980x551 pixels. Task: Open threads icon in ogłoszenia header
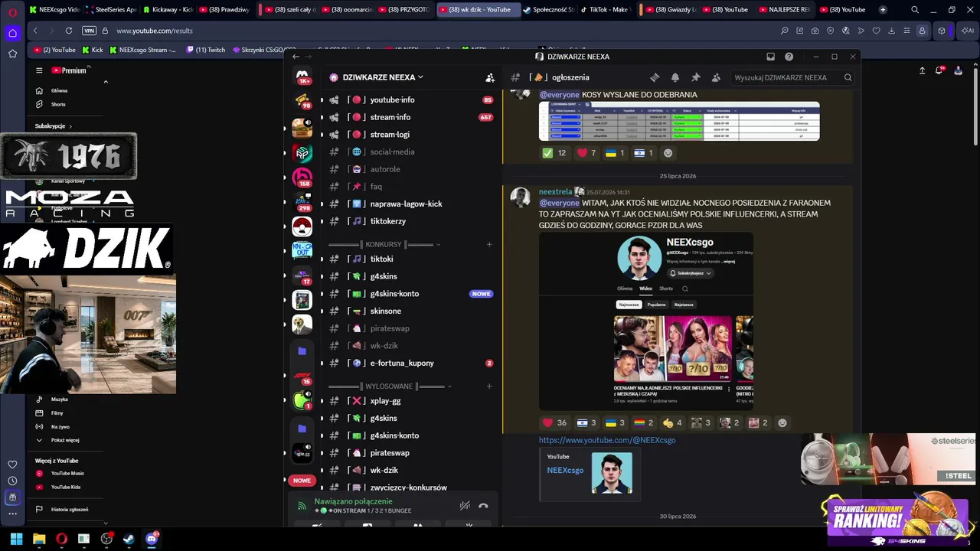click(655, 77)
